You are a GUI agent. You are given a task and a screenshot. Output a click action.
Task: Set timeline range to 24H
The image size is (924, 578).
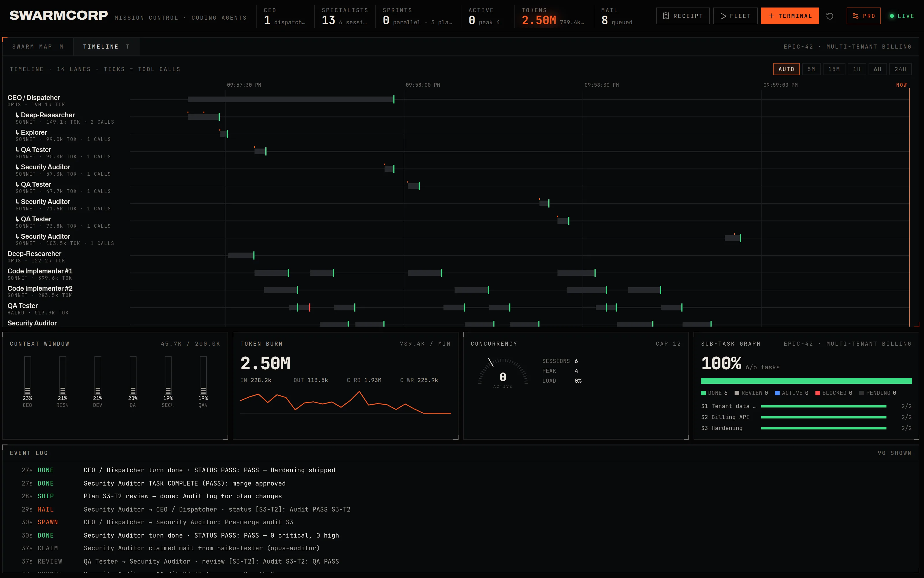(900, 69)
